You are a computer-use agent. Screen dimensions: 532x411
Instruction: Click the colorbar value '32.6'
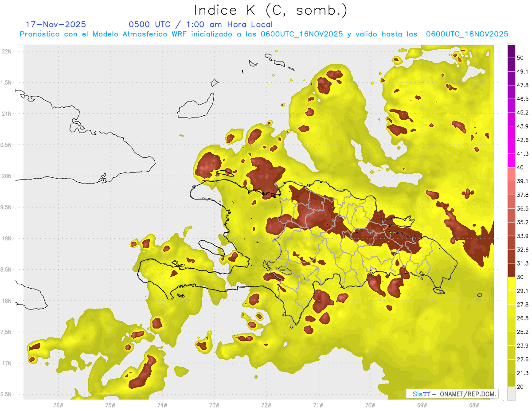click(523, 250)
